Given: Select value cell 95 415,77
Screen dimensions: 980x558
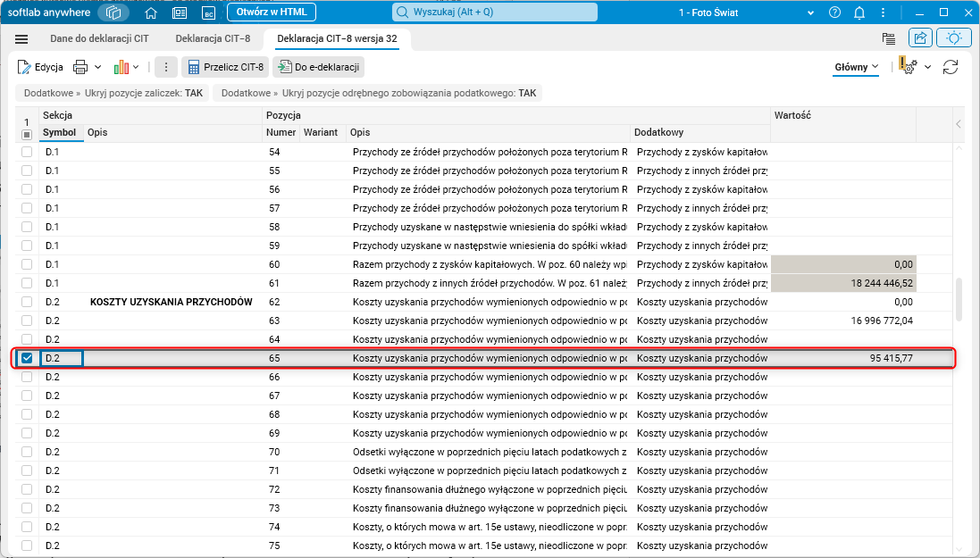Looking at the screenshot, I should [843, 358].
